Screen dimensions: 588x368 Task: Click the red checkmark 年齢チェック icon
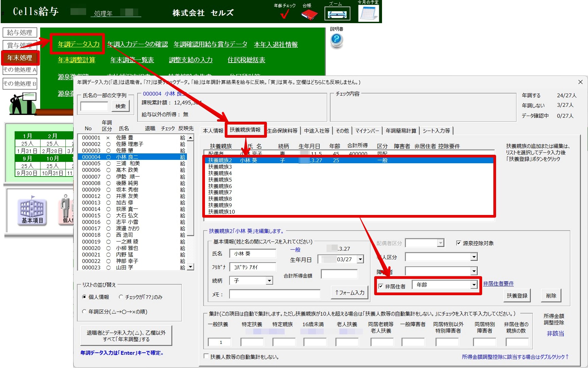click(285, 14)
